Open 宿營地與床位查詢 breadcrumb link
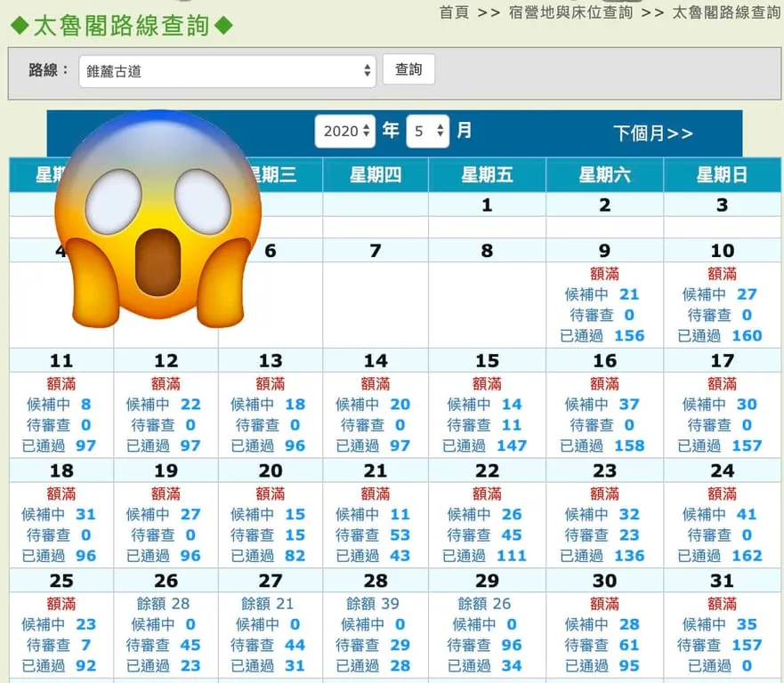Screen dimensions: 784x683 coord(570,12)
